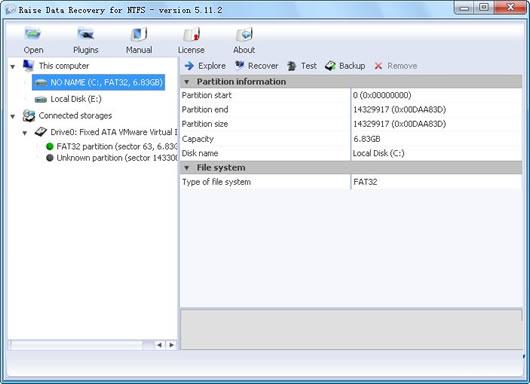Click the file system type value FAT32
The image size is (530, 384).
pyautogui.click(x=365, y=182)
